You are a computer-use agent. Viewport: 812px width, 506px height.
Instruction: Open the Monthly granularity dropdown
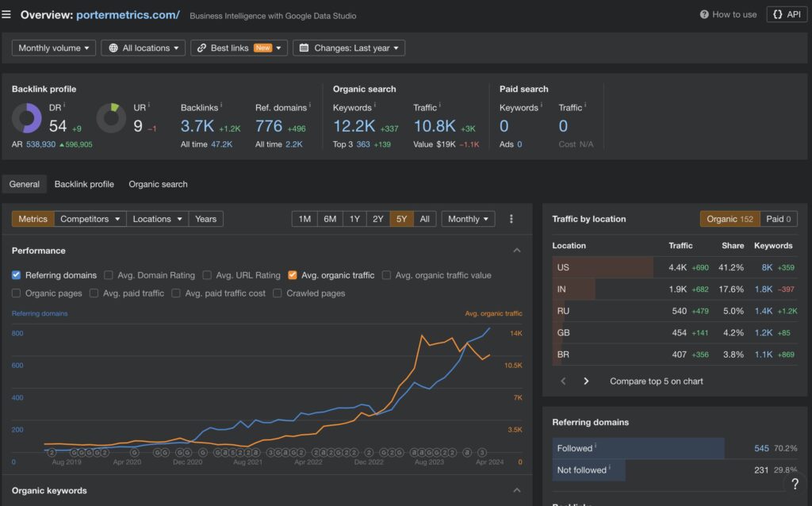click(468, 219)
